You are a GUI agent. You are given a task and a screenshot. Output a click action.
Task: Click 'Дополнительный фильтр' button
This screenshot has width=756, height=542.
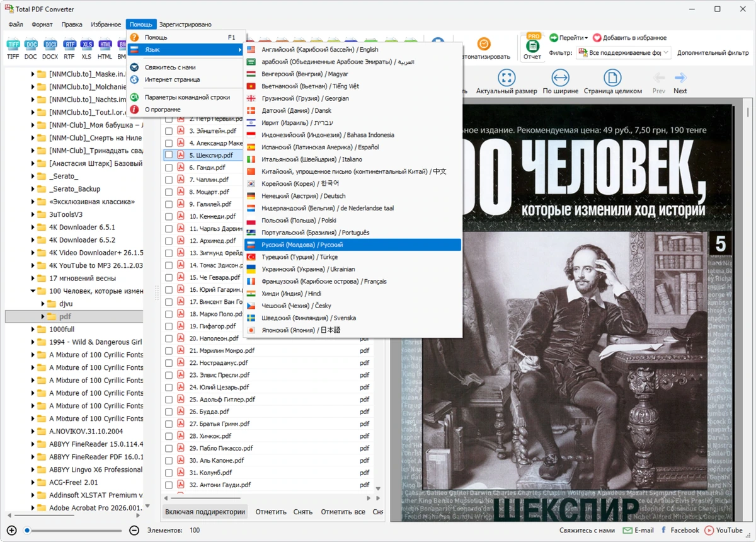713,54
